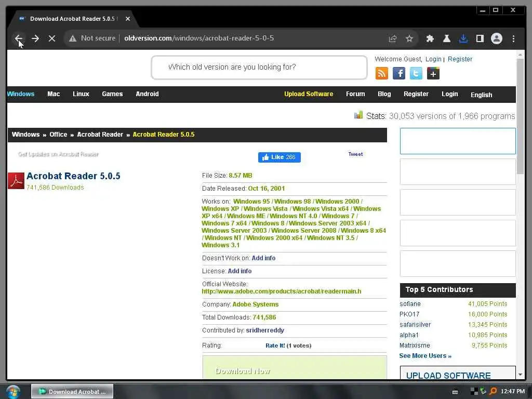Open the English language dropdown
The height and width of the screenshot is (399, 532).
481,95
